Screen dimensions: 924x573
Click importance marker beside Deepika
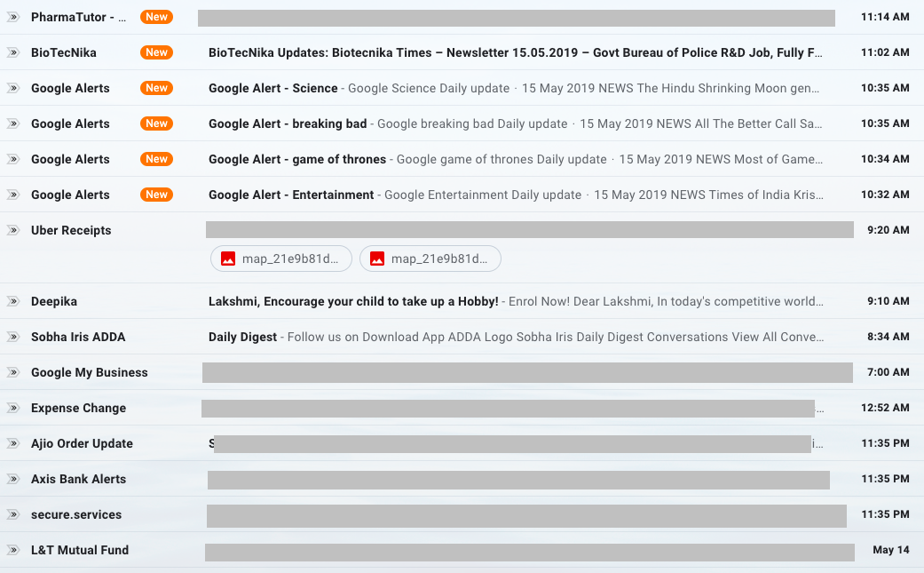point(13,301)
